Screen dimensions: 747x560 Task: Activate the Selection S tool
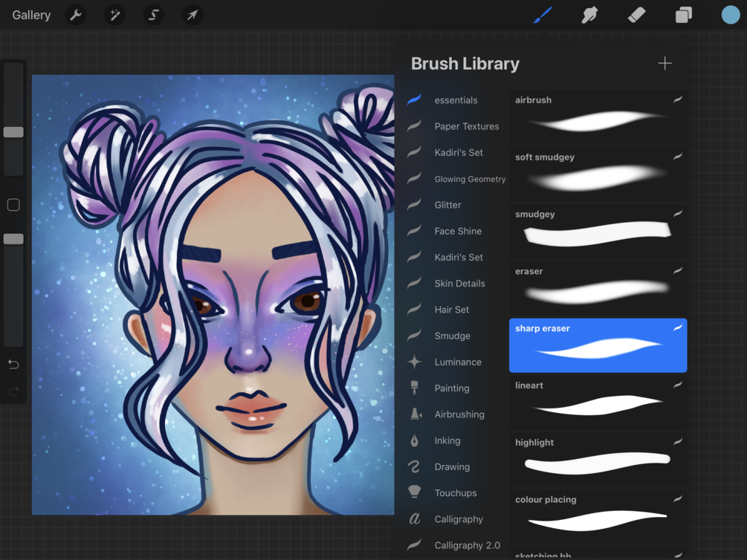pos(153,16)
